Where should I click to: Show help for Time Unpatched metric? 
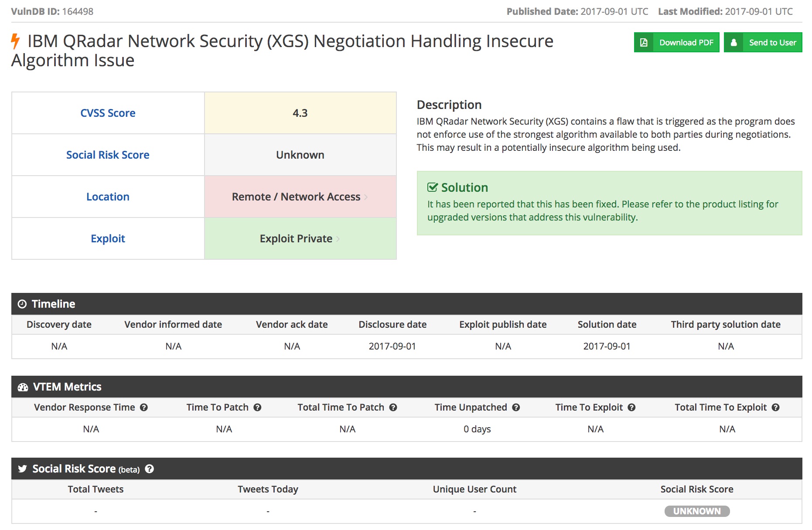pyautogui.click(x=516, y=408)
